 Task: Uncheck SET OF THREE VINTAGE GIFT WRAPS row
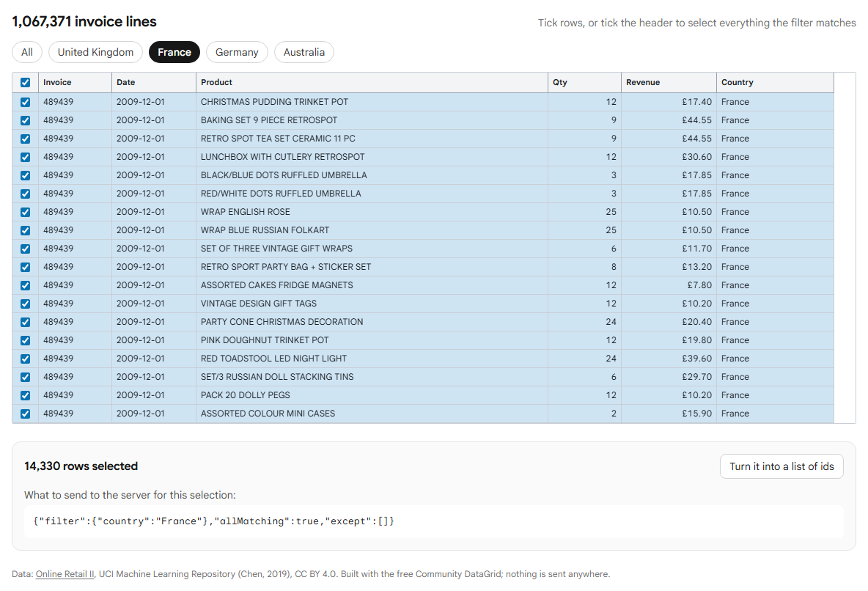(25, 249)
